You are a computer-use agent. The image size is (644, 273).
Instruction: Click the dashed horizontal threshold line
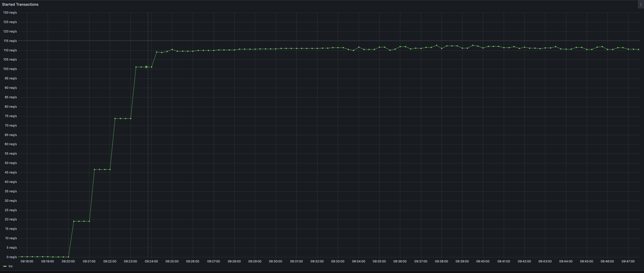pos(327,41)
